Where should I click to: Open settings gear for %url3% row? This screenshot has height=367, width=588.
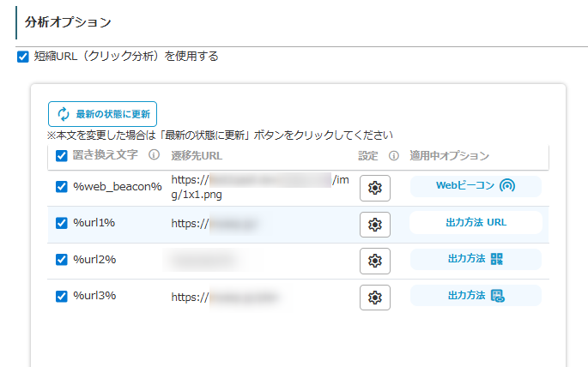[374, 298]
